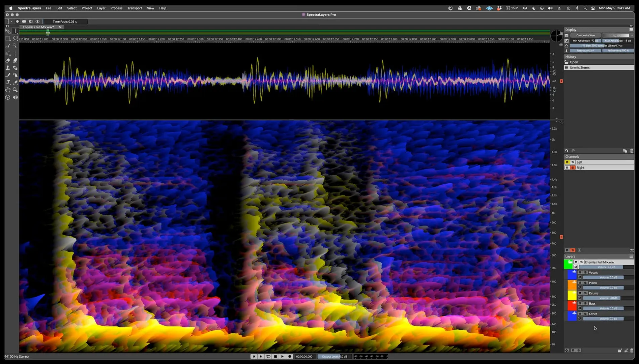639x364 pixels.
Task: Select the Hand pan tool
Action: point(8,90)
